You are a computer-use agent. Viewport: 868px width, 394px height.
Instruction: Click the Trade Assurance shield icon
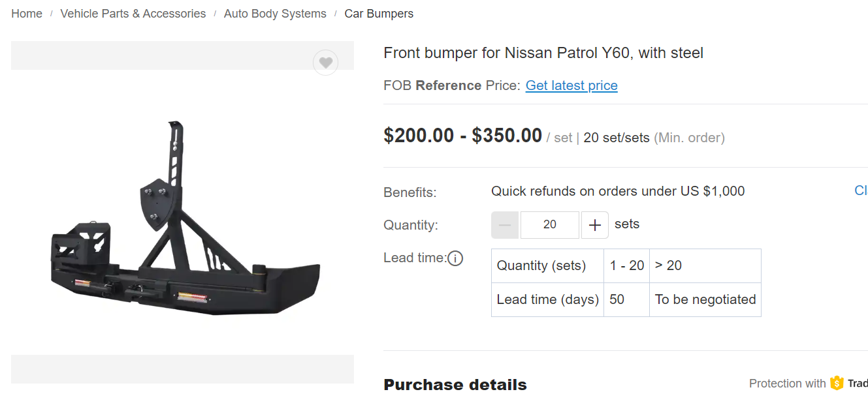click(837, 384)
